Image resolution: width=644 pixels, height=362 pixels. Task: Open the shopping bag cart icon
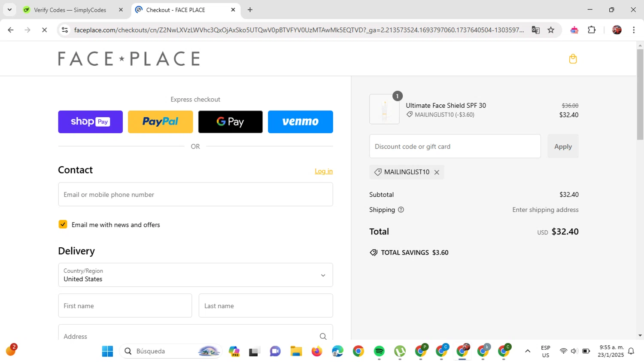(573, 59)
